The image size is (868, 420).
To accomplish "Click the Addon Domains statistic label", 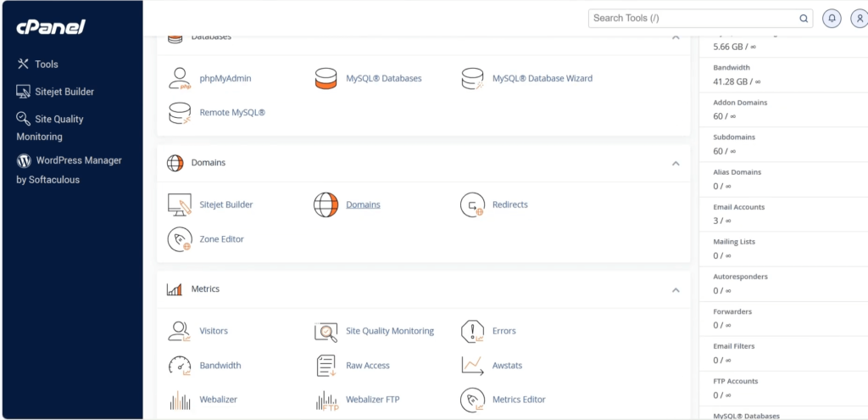I will pyautogui.click(x=740, y=103).
